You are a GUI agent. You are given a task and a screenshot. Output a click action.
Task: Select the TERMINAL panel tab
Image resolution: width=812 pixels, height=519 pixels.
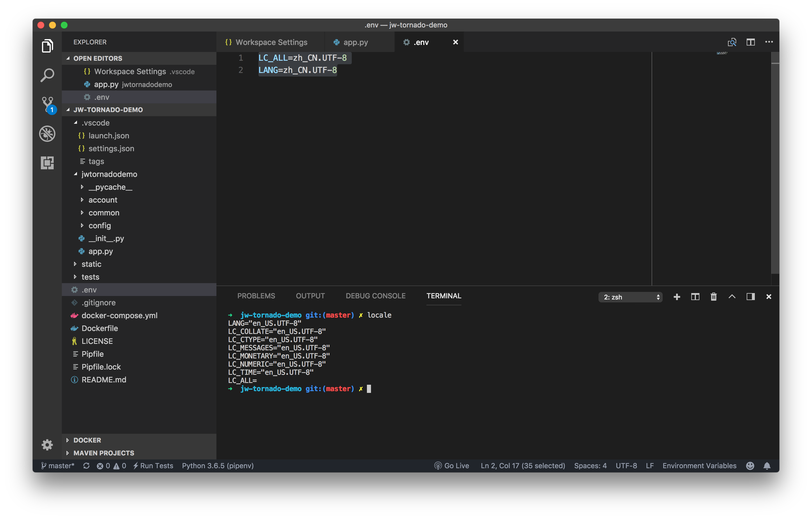pos(444,296)
